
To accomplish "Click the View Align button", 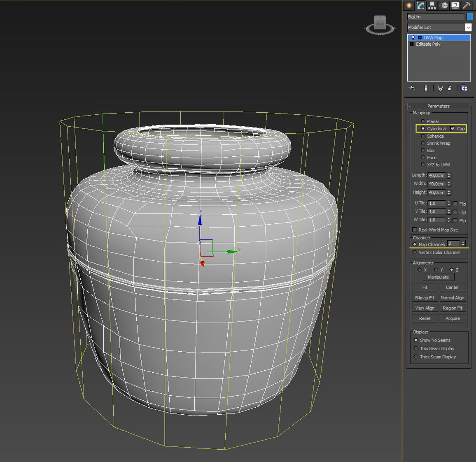I will tap(425, 308).
